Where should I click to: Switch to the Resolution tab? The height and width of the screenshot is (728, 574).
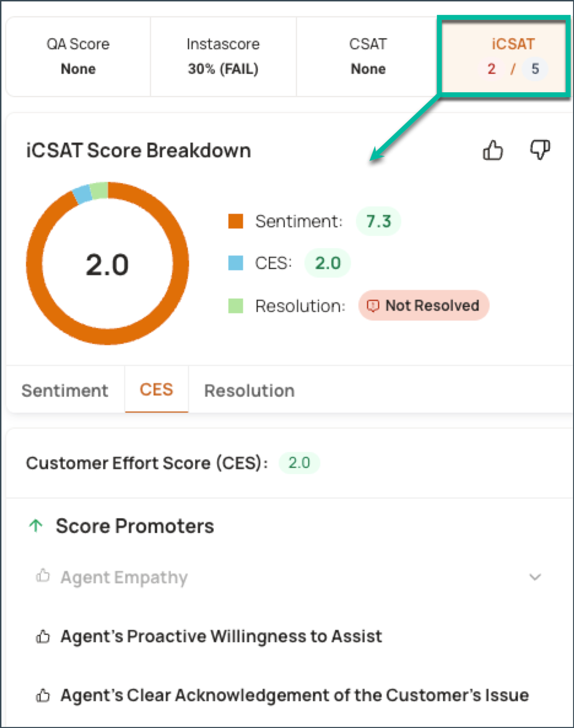tap(249, 391)
